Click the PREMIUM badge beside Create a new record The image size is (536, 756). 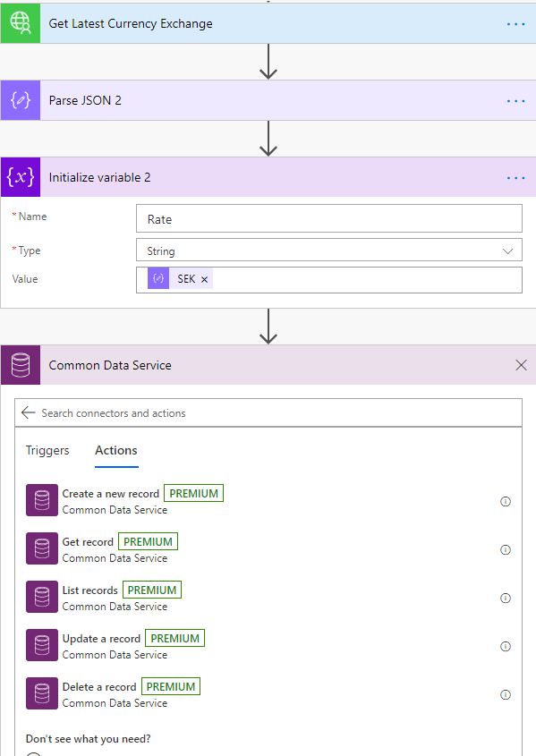(x=194, y=493)
